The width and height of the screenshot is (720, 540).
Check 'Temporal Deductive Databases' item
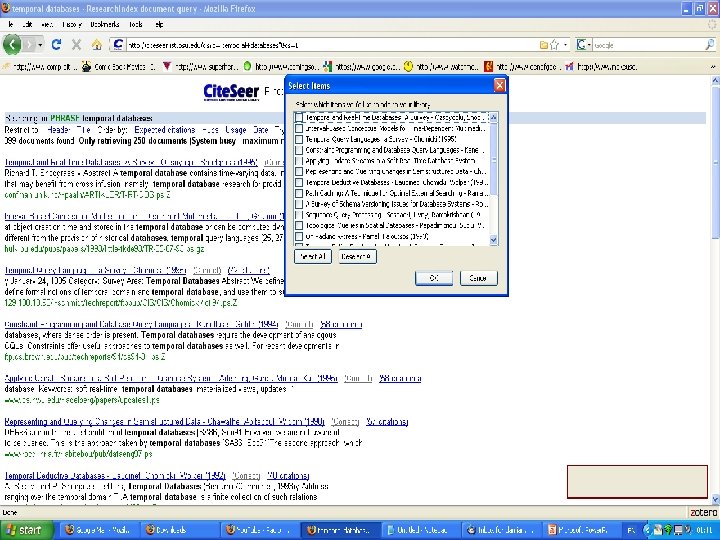click(x=299, y=182)
